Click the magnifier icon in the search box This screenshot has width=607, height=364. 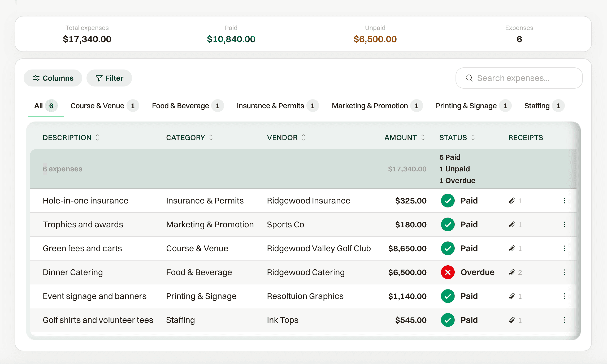(x=469, y=78)
